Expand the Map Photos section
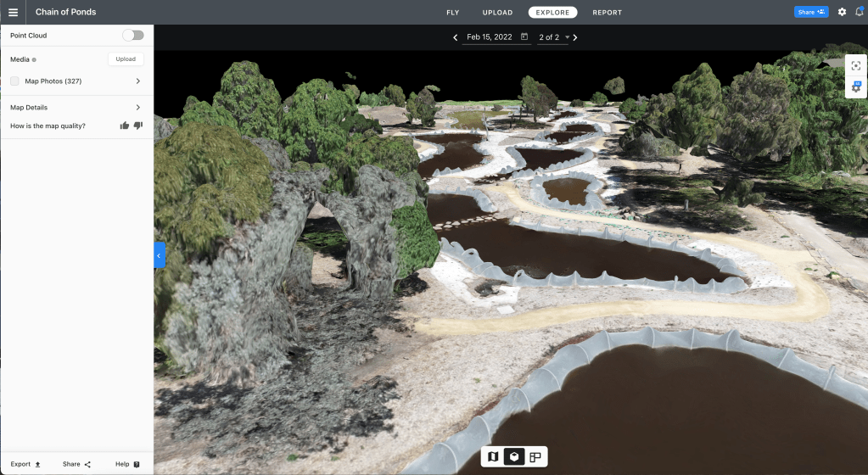Image resolution: width=868 pixels, height=475 pixels. coord(137,81)
